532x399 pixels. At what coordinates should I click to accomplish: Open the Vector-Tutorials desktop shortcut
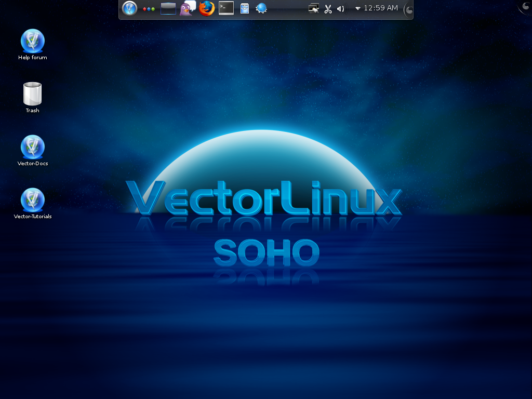click(32, 200)
